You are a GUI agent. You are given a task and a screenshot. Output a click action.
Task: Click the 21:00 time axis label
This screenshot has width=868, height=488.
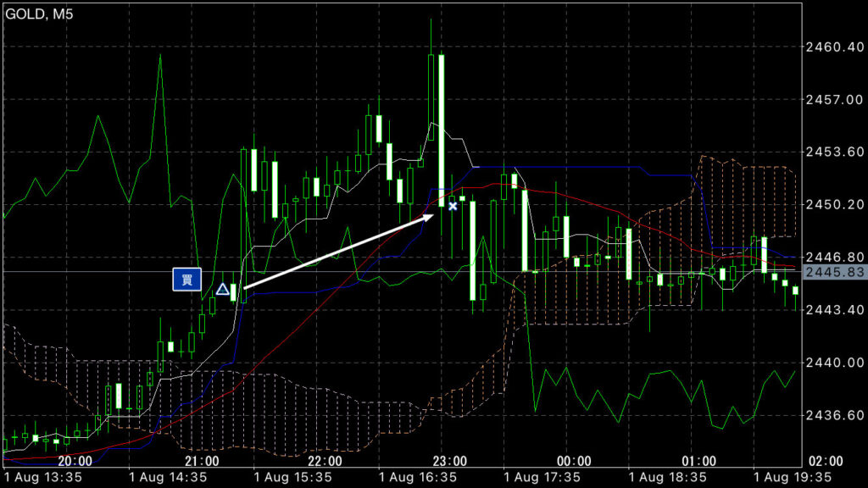point(202,461)
